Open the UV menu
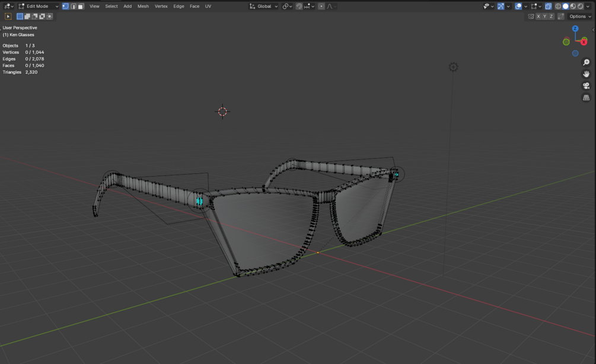The image size is (596, 364). click(208, 6)
